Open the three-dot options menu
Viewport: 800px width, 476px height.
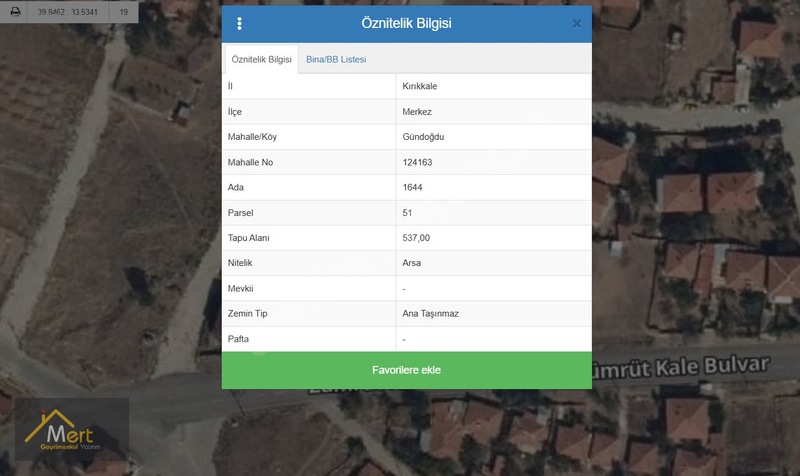[239, 23]
